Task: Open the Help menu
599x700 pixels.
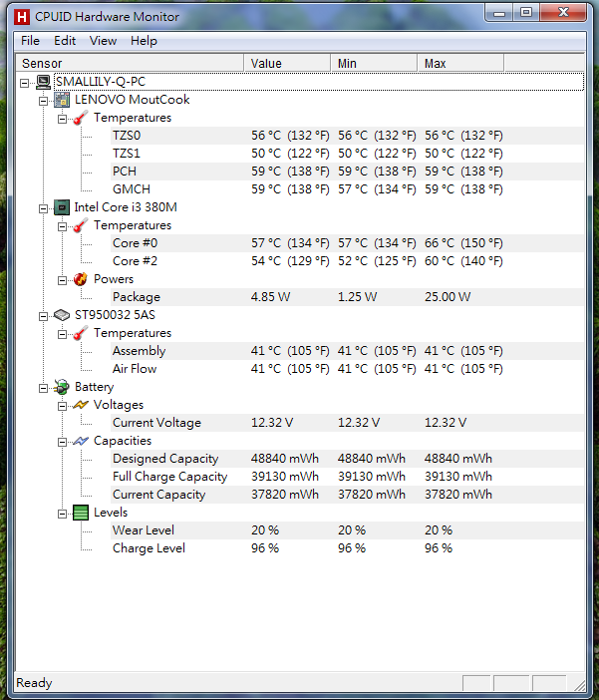Action: [144, 41]
